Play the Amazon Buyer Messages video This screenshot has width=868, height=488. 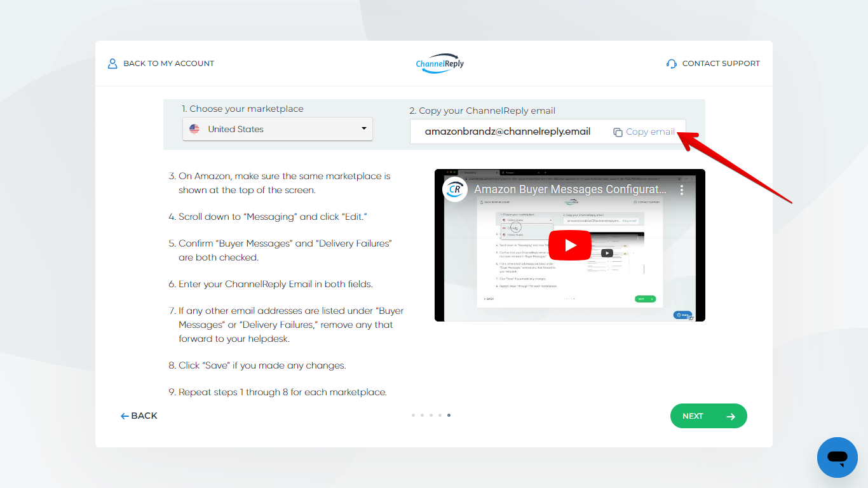click(570, 245)
